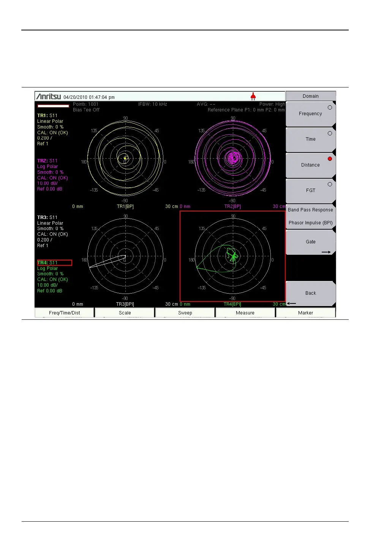The image size is (392, 554).
Task: Click the Bias Tee Off status
Action: (86, 110)
